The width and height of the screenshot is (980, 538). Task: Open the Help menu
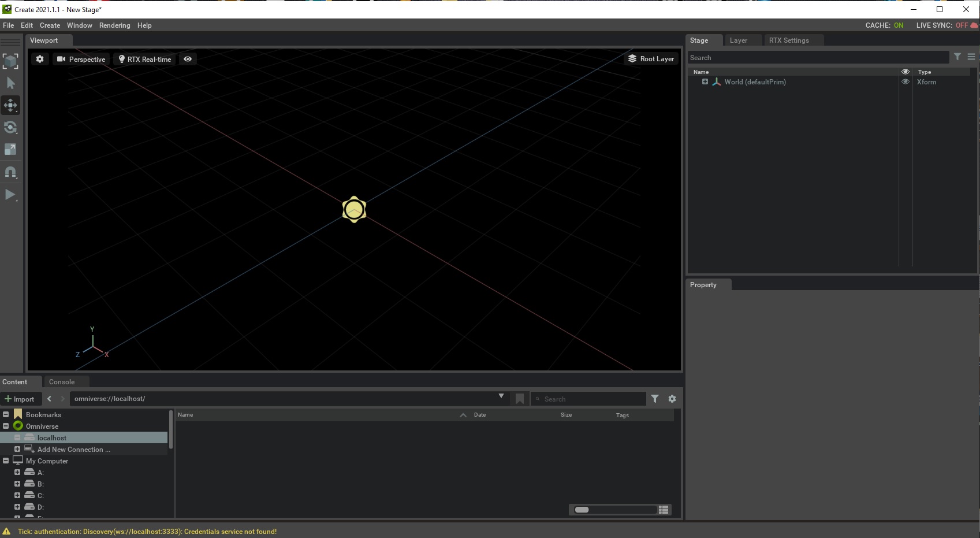(144, 25)
